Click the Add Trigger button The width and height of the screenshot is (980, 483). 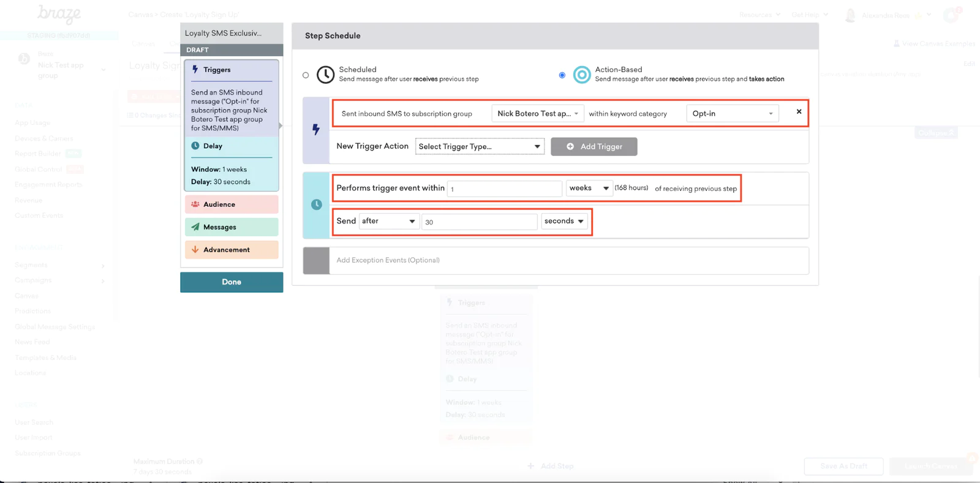pos(594,146)
